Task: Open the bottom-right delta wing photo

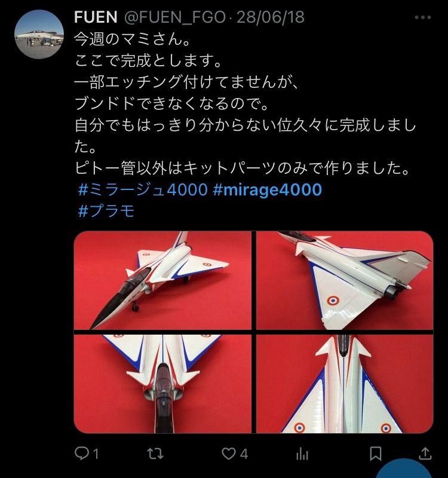Action: pos(345,384)
